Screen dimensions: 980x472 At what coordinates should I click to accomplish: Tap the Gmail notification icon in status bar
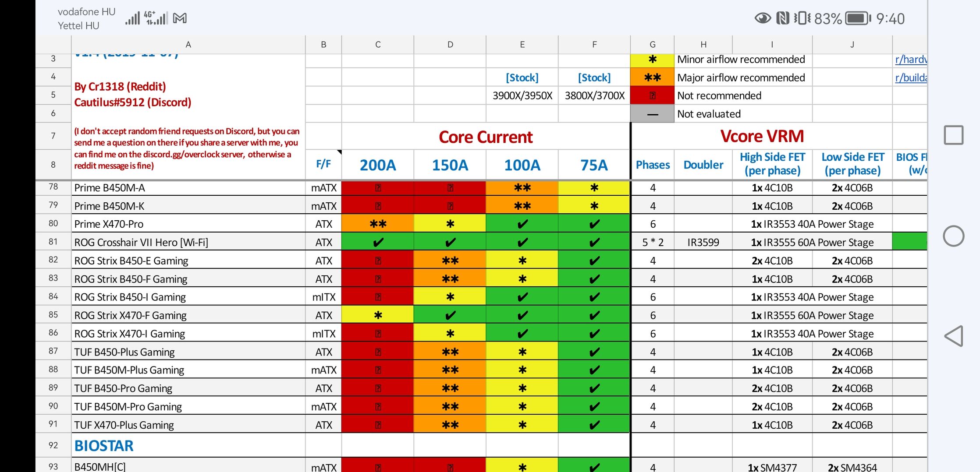click(180, 18)
